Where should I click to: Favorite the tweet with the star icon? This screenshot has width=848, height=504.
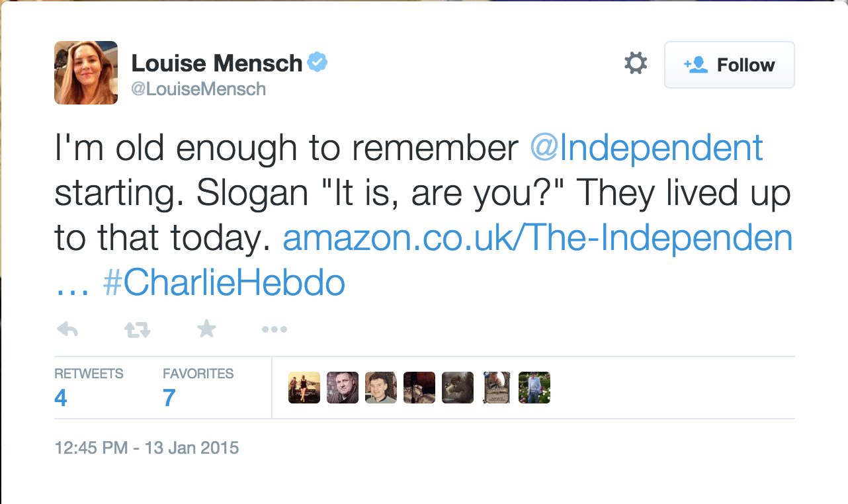(x=207, y=329)
